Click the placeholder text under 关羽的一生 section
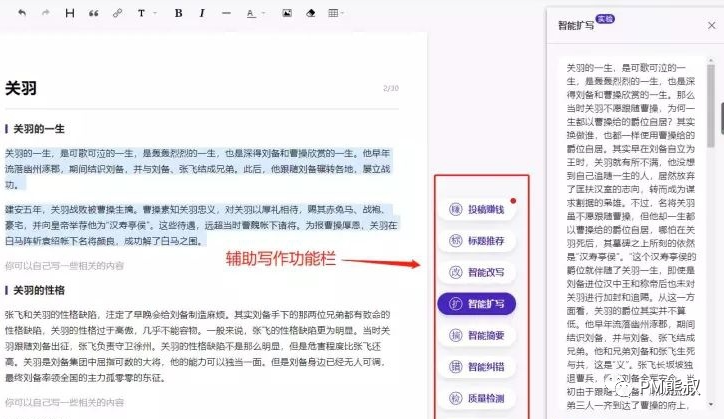 coord(64,266)
